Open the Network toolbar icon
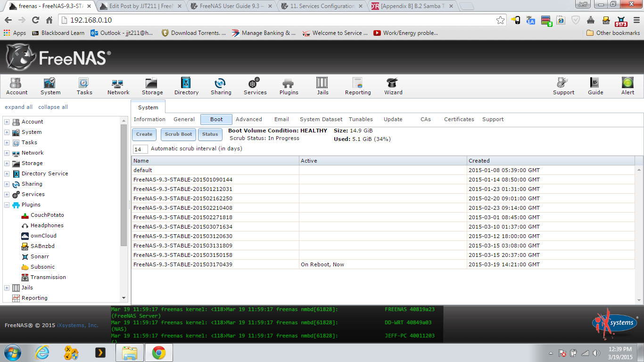The image size is (644, 362). 118,86
